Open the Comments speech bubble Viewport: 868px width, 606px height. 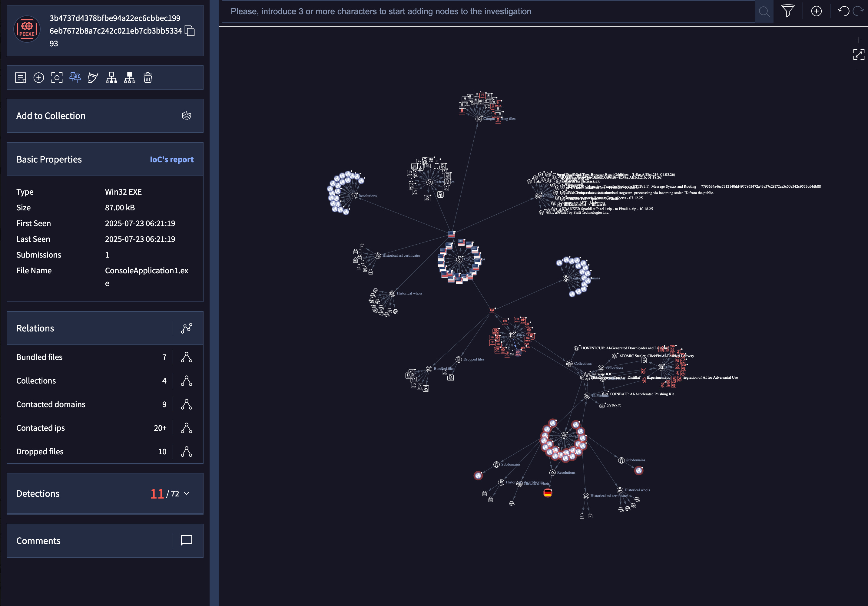point(186,541)
